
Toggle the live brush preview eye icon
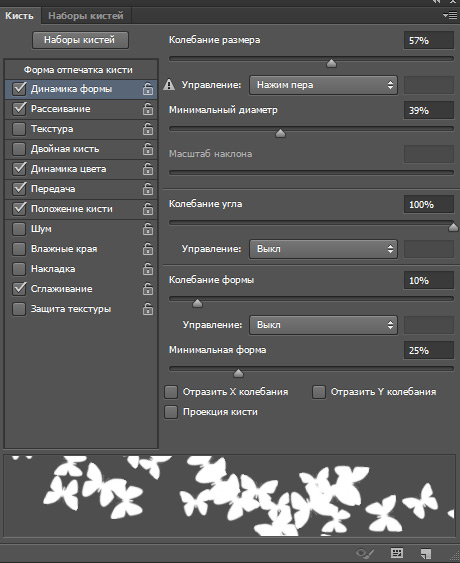365,553
